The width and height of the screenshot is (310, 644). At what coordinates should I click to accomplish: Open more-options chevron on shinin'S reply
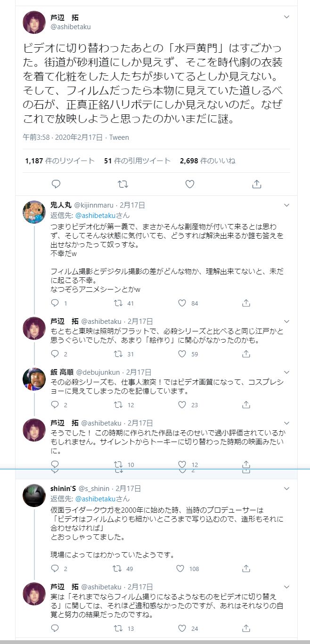pos(286,489)
